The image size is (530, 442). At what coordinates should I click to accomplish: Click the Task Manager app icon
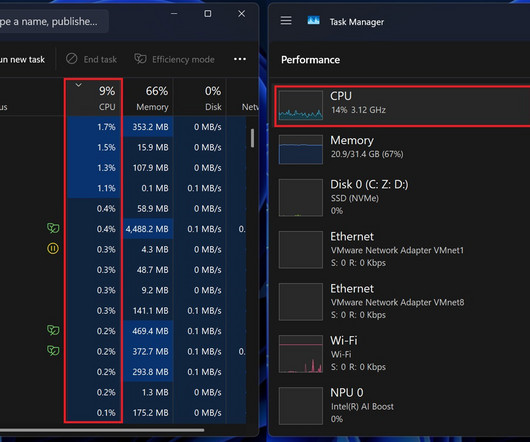[313, 21]
